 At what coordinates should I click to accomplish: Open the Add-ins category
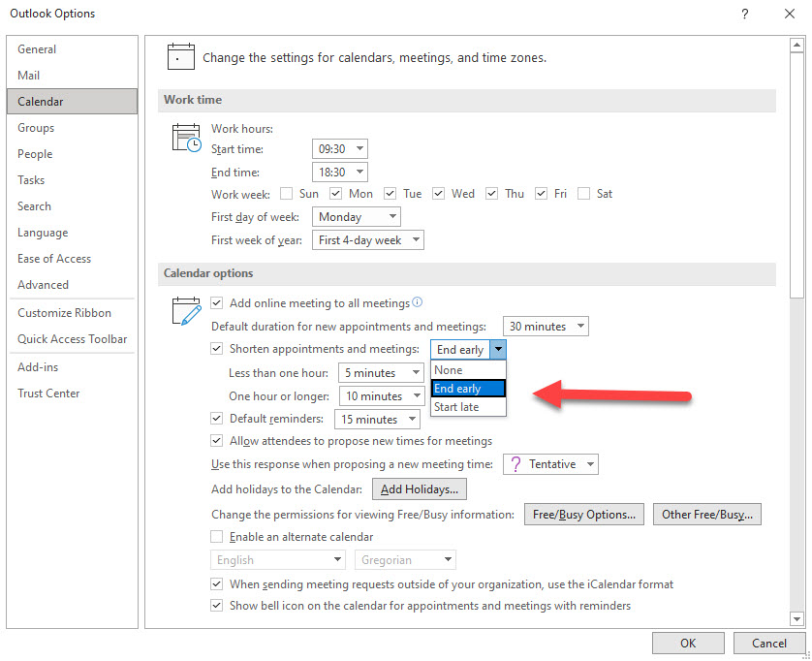[72, 367]
